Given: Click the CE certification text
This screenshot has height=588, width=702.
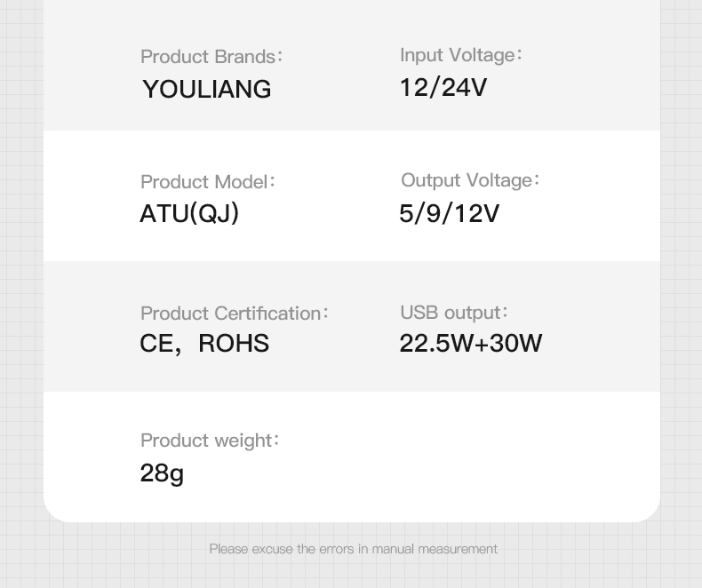Looking at the screenshot, I should pos(156,344).
